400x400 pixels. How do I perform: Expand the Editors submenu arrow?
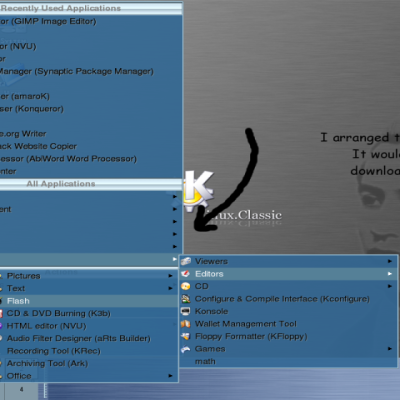[390, 274]
